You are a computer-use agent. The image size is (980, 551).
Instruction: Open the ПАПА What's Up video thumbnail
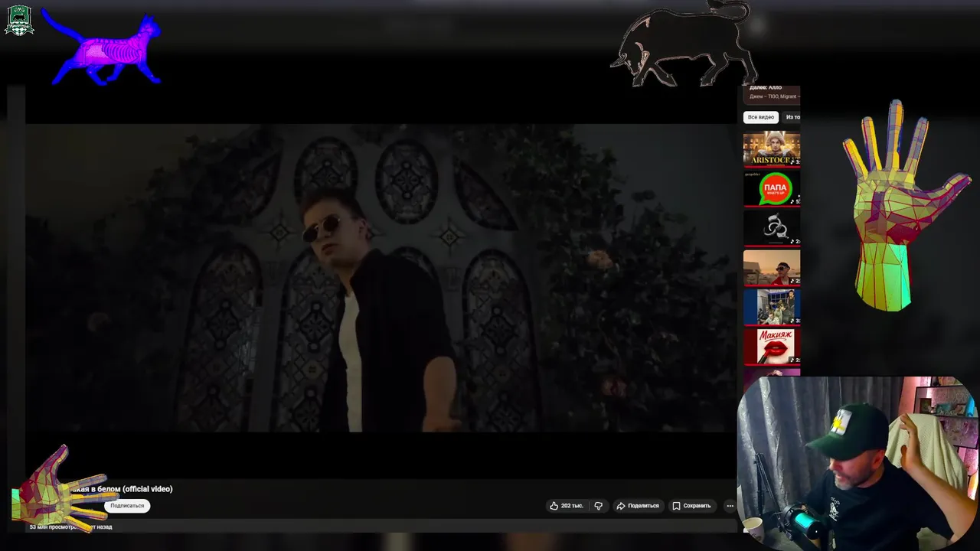tap(772, 189)
